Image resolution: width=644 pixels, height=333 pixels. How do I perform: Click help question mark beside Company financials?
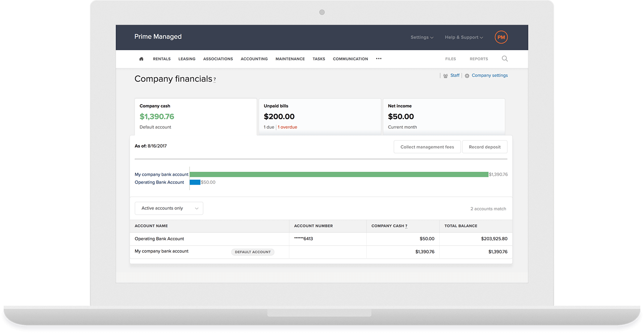[x=215, y=79]
